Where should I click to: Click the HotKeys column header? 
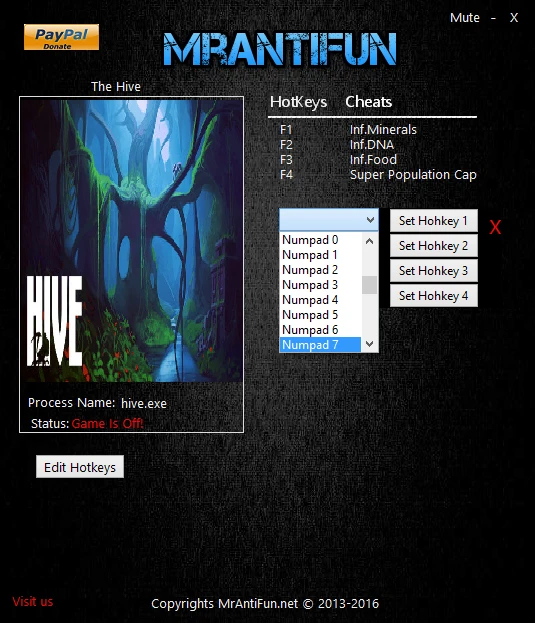298,102
